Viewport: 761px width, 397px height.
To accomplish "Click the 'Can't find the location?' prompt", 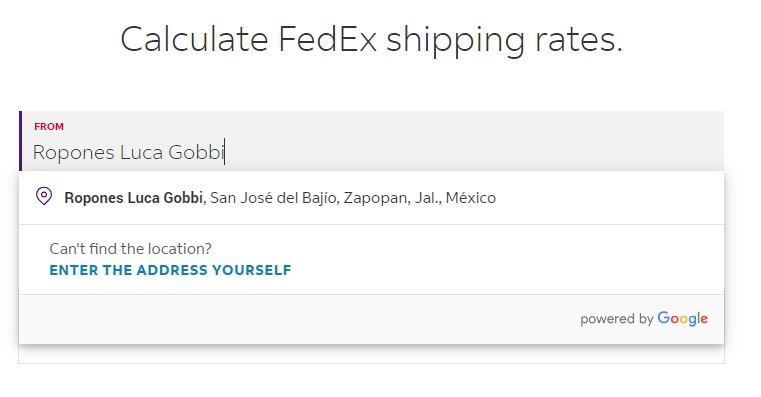I will click(131, 248).
